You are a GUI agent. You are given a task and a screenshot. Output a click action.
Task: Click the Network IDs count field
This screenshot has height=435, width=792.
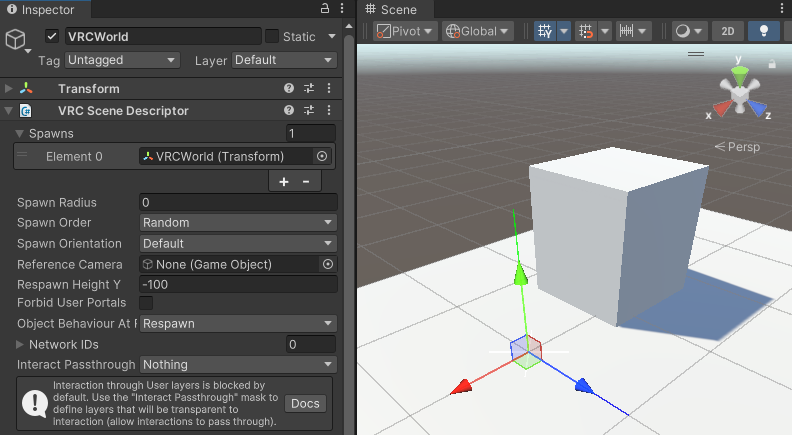pyautogui.click(x=311, y=345)
